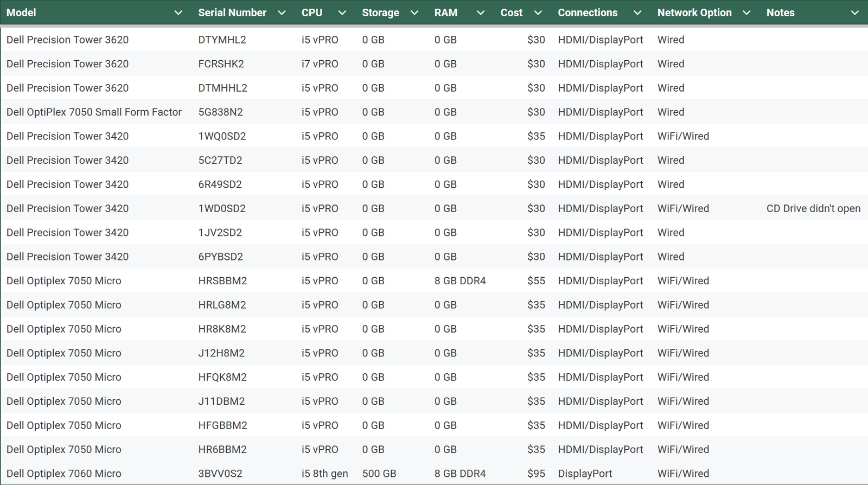The width and height of the screenshot is (868, 485).
Task: Click the Cost cell in 6PYBSD2 row
Action: point(536,257)
